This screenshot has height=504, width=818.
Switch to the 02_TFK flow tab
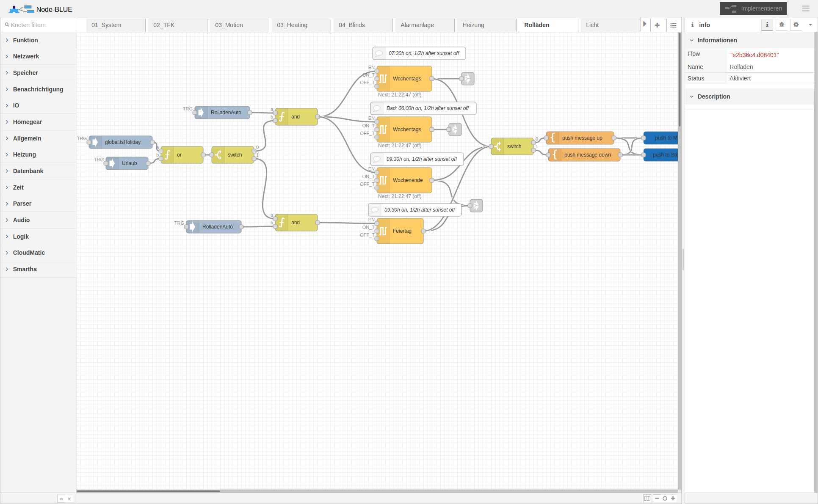click(178, 25)
